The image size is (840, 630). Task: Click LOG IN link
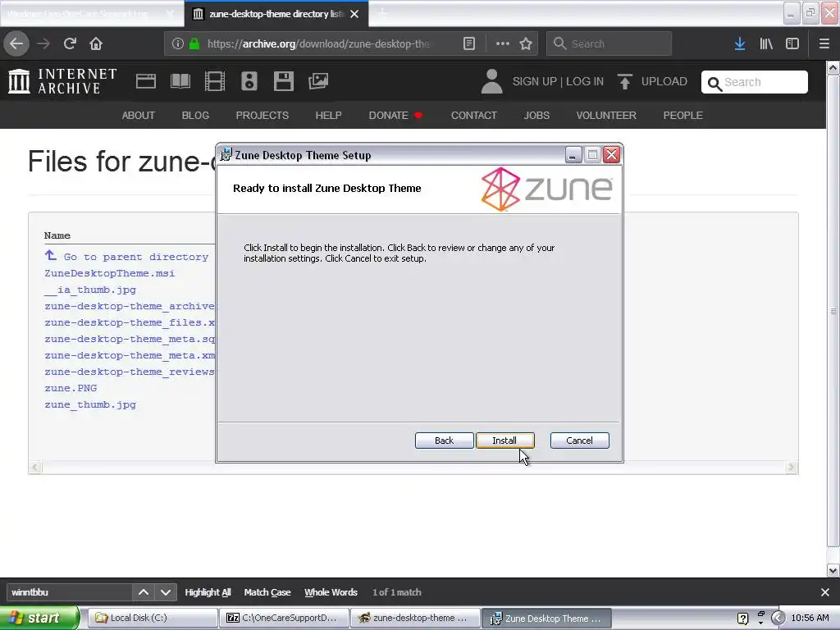(585, 81)
